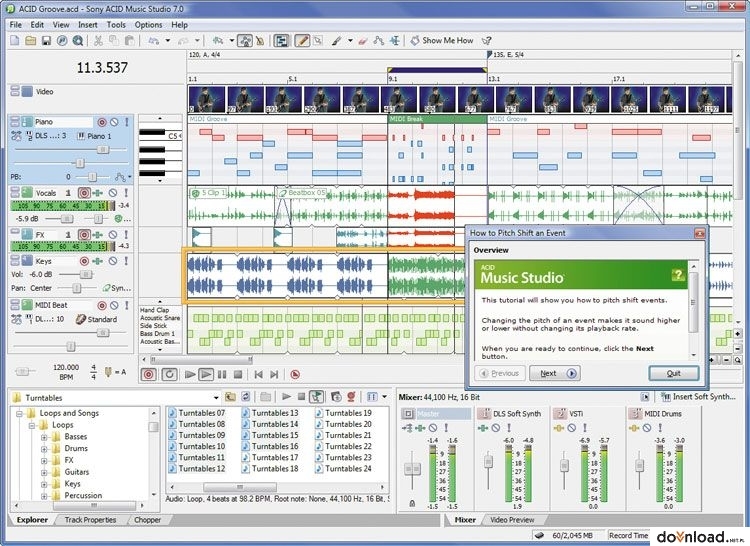750x546 pixels.
Task: Switch to Chopper tab
Action: pos(147,520)
